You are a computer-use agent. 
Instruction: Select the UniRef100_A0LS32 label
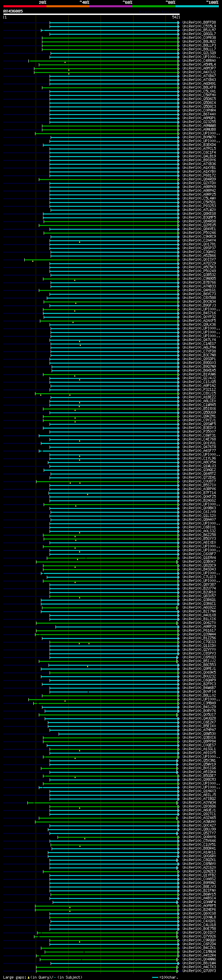[x=199, y=531]
